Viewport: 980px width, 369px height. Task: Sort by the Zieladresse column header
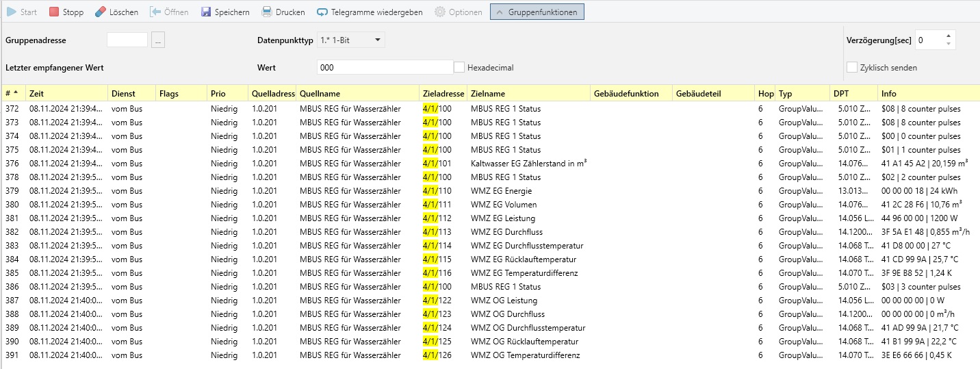click(443, 94)
